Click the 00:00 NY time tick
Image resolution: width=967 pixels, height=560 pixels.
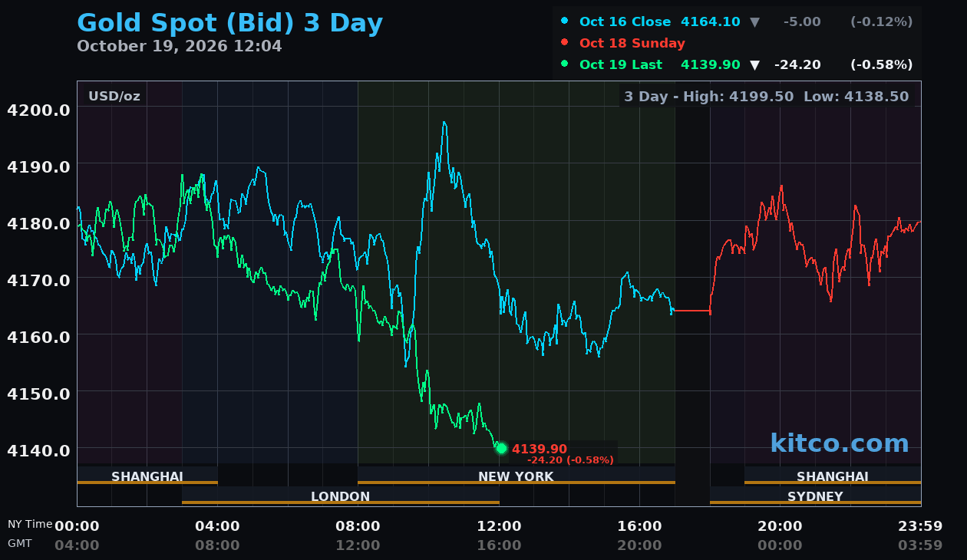pyautogui.click(x=77, y=526)
